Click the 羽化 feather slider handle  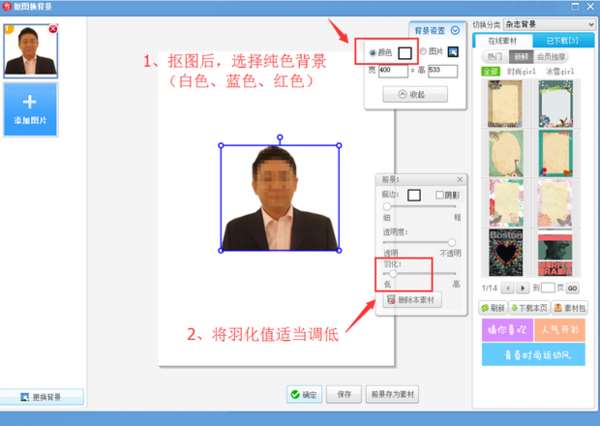click(x=393, y=274)
